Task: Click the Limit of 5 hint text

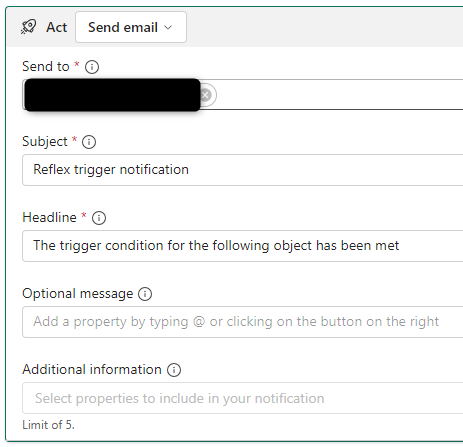Action: coord(48,425)
